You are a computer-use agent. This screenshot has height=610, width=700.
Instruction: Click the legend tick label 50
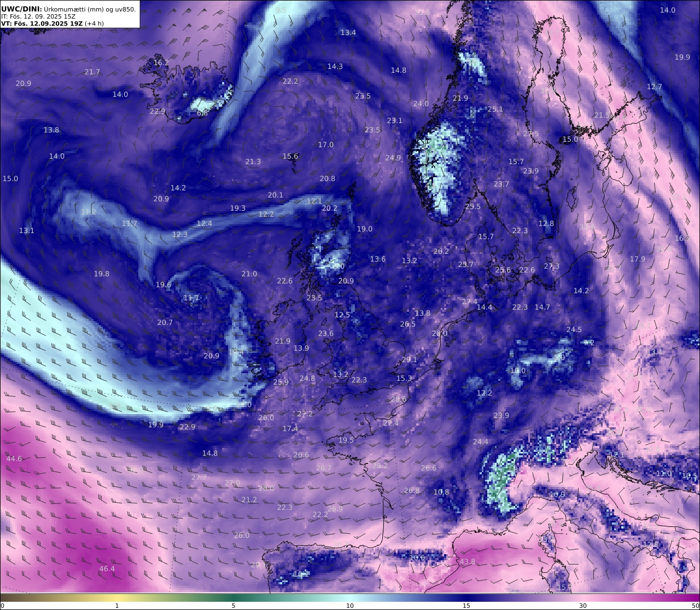pyautogui.click(x=695, y=606)
